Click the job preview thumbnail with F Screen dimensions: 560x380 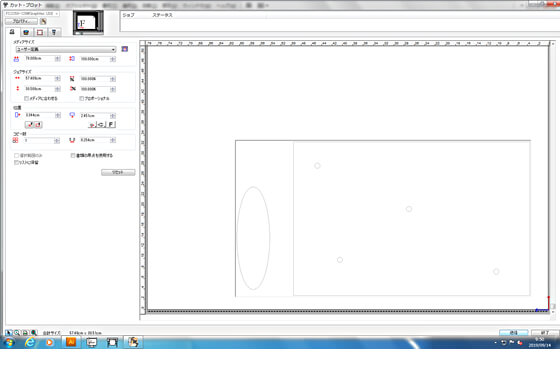click(x=88, y=22)
